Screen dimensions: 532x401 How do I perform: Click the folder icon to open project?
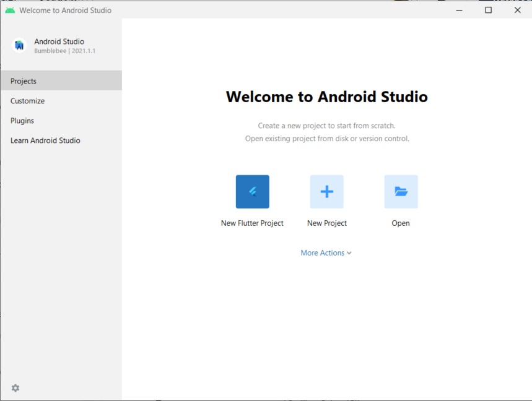[401, 191]
